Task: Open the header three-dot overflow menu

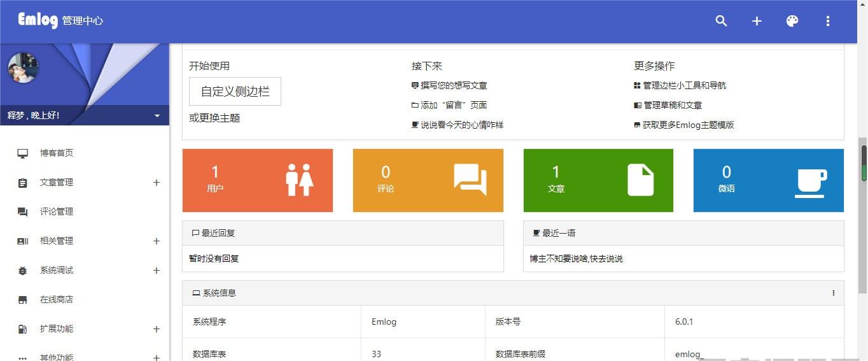Action: 828,21
